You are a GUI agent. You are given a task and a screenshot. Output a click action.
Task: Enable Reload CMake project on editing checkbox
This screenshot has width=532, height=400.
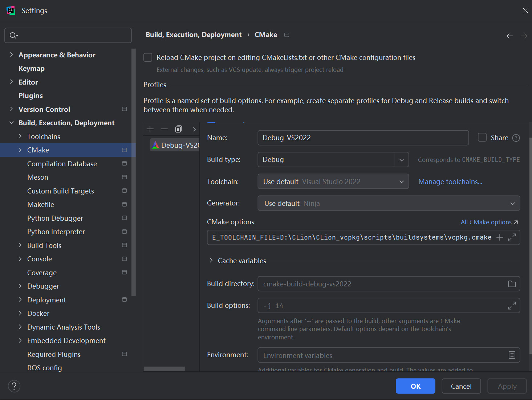(x=148, y=57)
